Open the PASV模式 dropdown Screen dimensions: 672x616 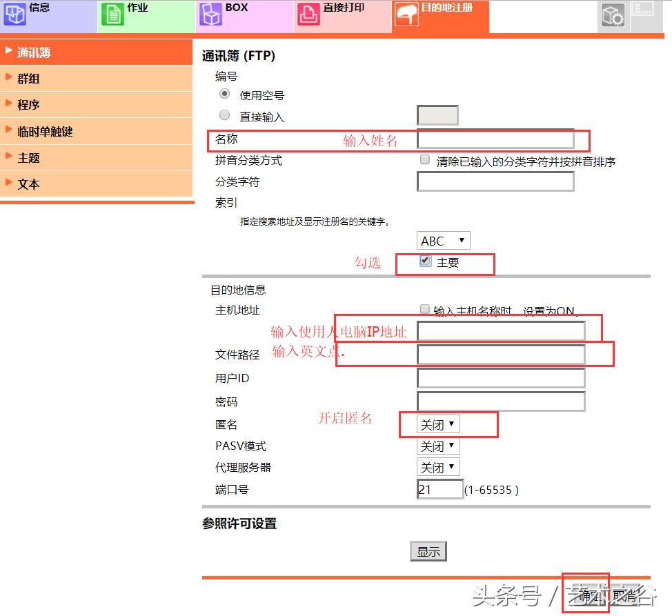tap(437, 446)
